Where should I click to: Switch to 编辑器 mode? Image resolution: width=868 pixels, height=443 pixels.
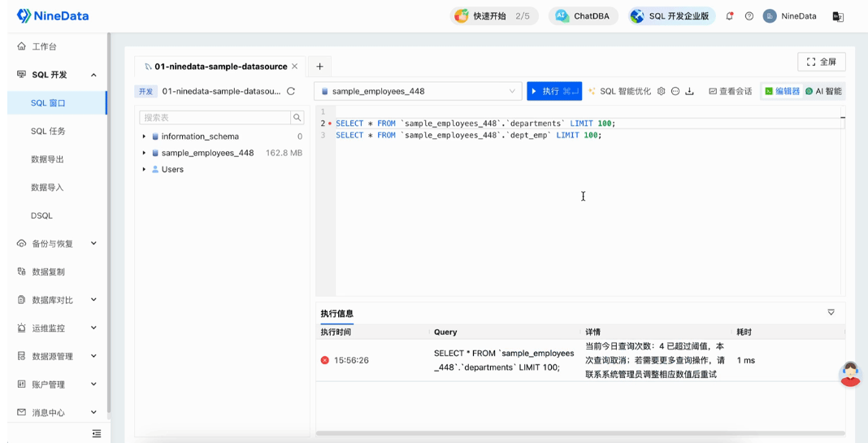point(782,91)
